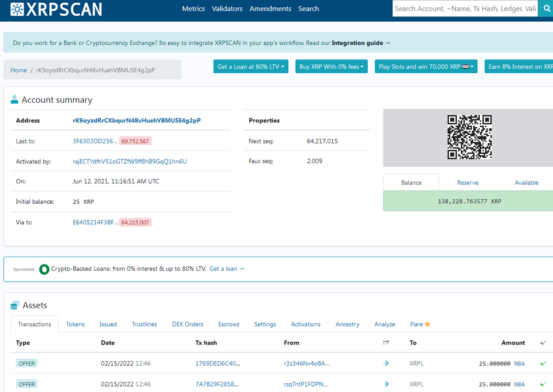Screen dimensions: 553x392
Task: Open sender account r3z346Nv4oBA
Action: click(307, 363)
